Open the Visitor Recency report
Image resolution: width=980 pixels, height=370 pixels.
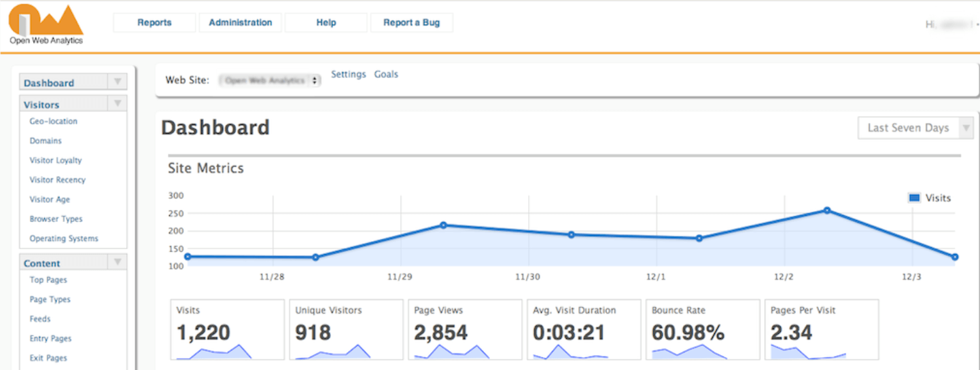click(x=58, y=180)
